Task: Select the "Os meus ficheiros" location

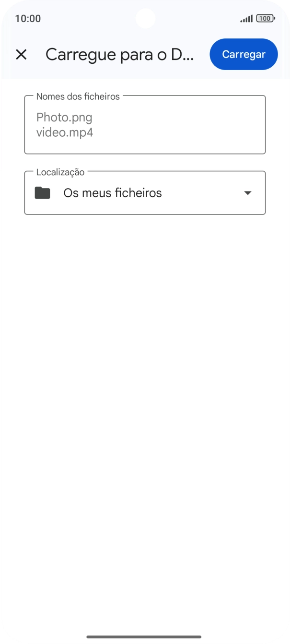Action: tap(113, 193)
